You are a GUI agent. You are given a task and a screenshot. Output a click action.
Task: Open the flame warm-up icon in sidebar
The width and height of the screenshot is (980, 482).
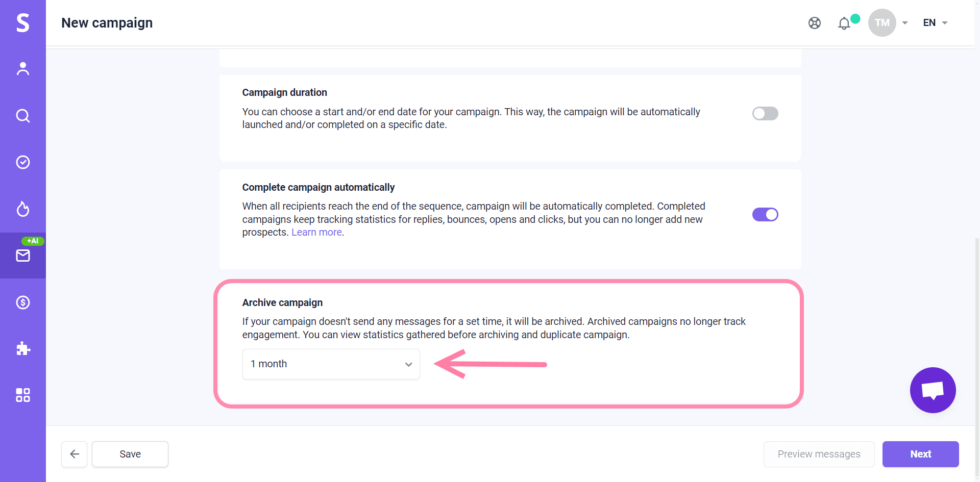pyautogui.click(x=23, y=209)
